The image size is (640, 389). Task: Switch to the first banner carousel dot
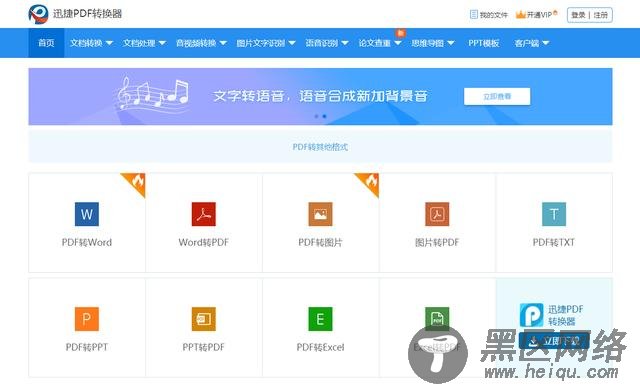point(316,116)
